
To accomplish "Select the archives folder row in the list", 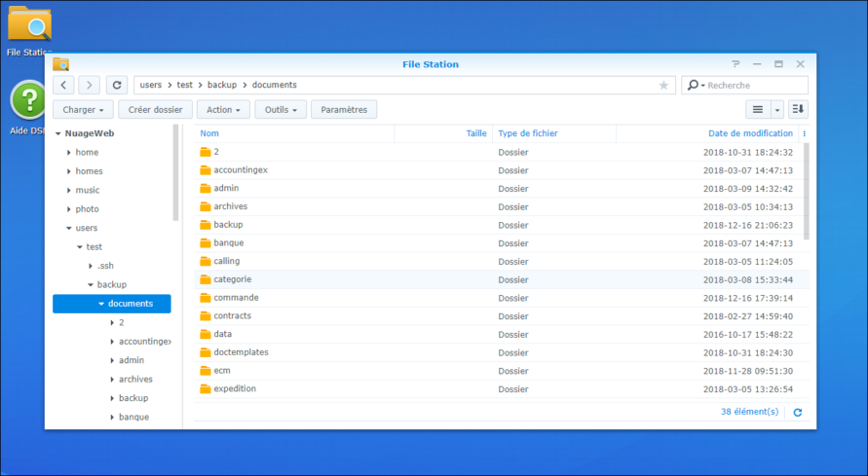I will [502, 206].
